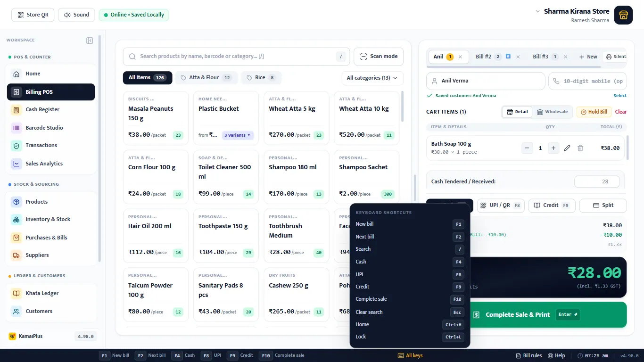Add a + New bill tab

pyautogui.click(x=588, y=57)
